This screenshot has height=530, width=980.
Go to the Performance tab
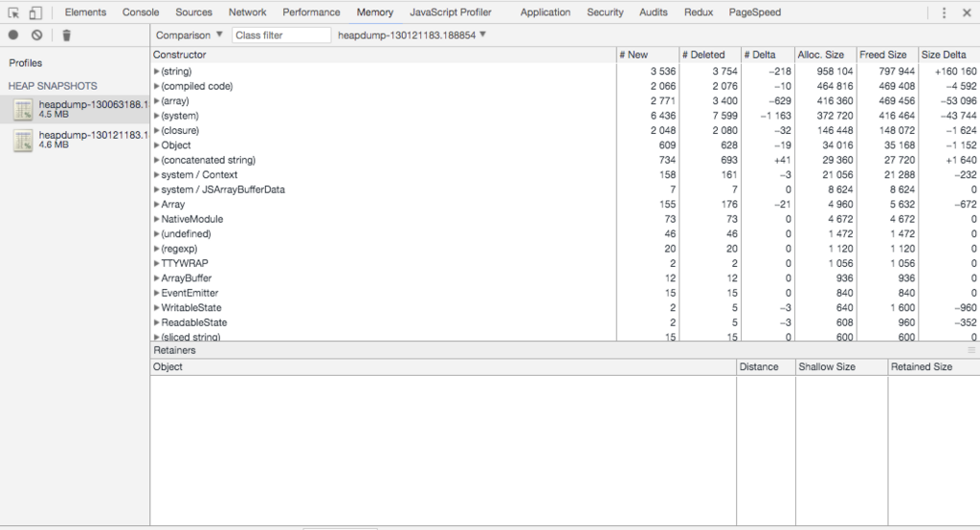click(311, 11)
